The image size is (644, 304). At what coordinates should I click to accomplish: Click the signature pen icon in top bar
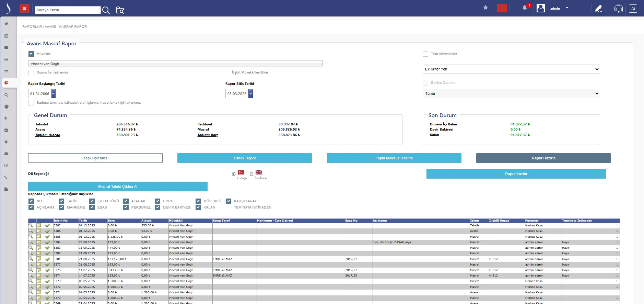click(598, 9)
